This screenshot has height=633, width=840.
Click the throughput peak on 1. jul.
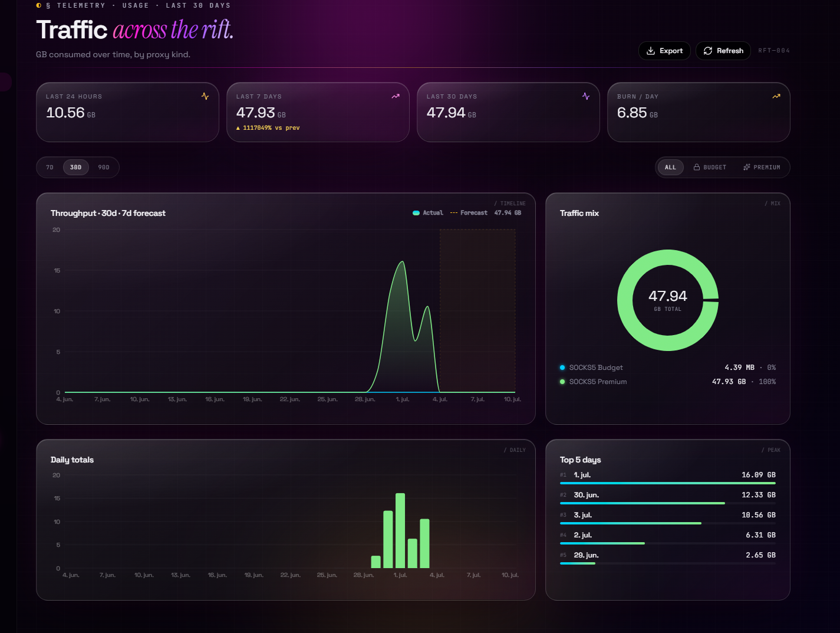tap(403, 261)
